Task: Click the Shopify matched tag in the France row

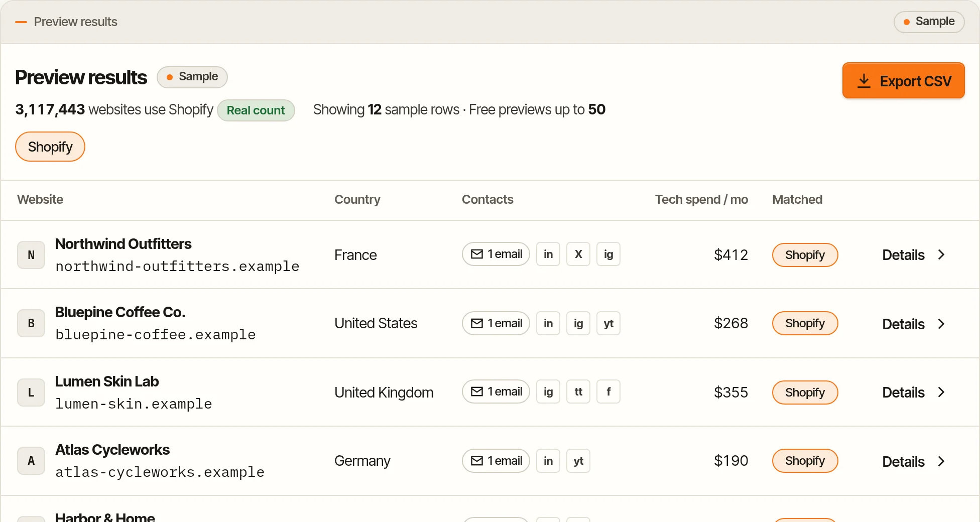Action: point(805,255)
